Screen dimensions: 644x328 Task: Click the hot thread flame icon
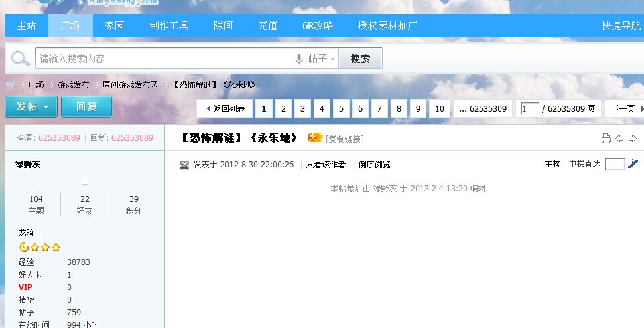[315, 137]
